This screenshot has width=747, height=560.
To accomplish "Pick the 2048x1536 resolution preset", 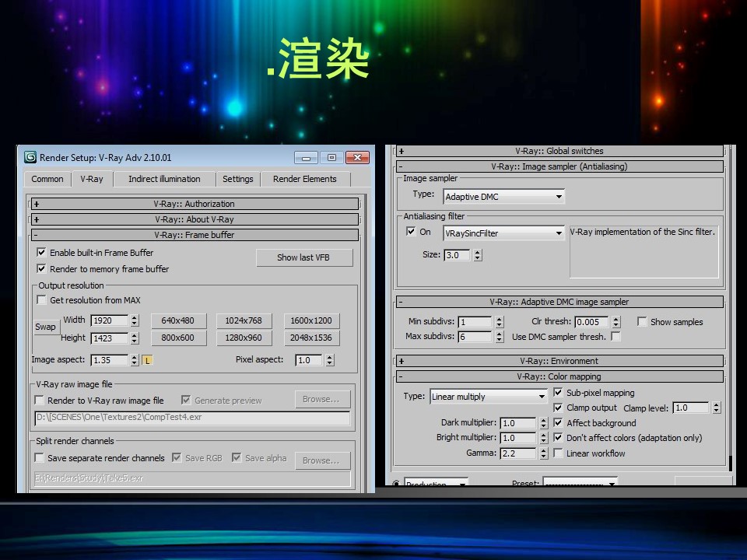I will click(x=311, y=338).
